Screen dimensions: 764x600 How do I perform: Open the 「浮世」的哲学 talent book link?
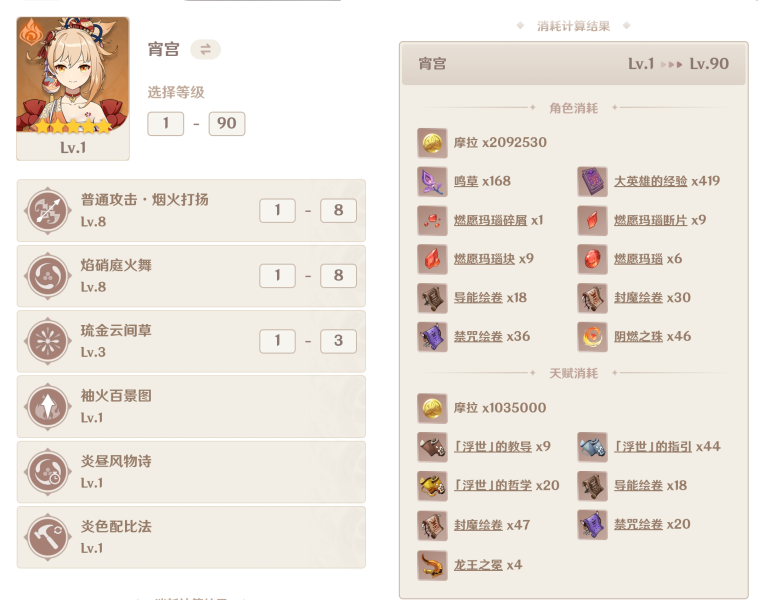tap(493, 485)
